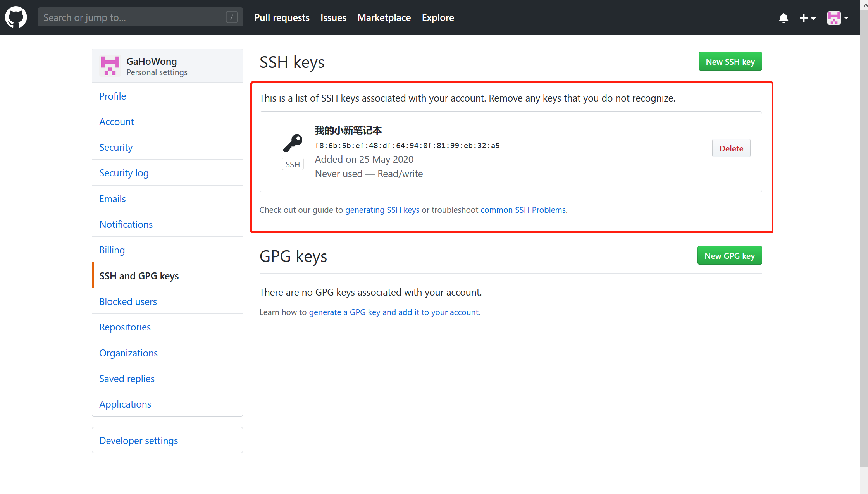
Task: Open the notifications bell icon
Action: (783, 18)
